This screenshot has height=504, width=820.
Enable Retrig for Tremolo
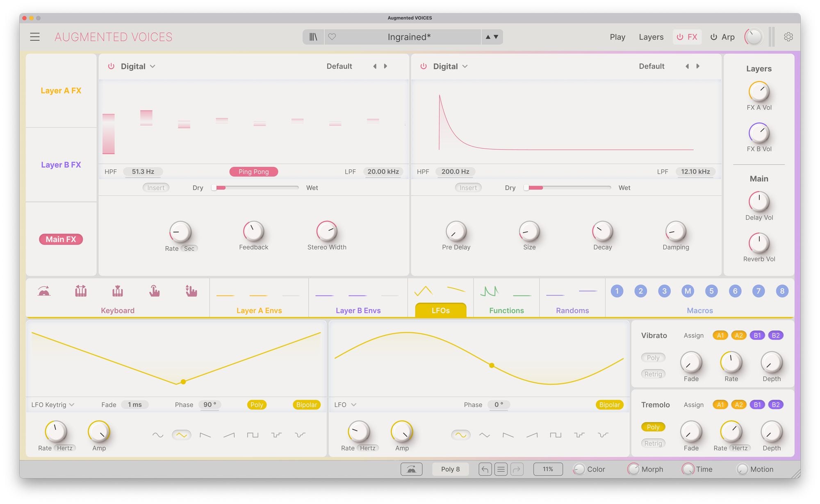[x=653, y=443]
